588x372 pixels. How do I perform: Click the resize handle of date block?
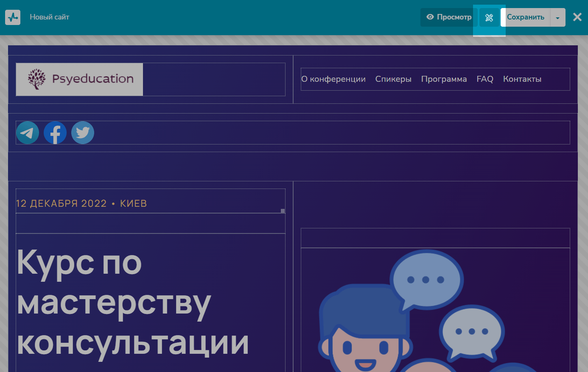coord(283,211)
